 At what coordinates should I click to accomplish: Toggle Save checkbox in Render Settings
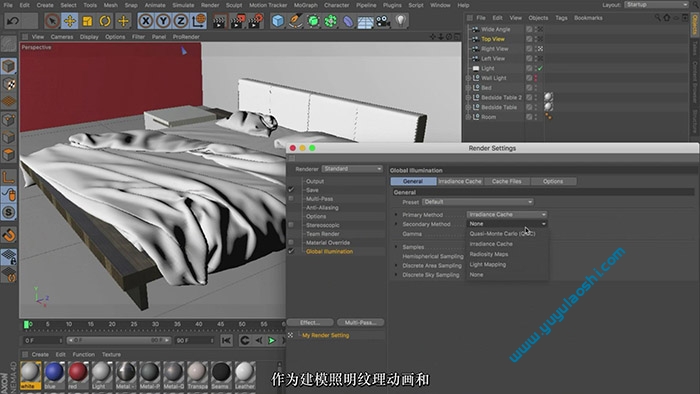pos(291,190)
